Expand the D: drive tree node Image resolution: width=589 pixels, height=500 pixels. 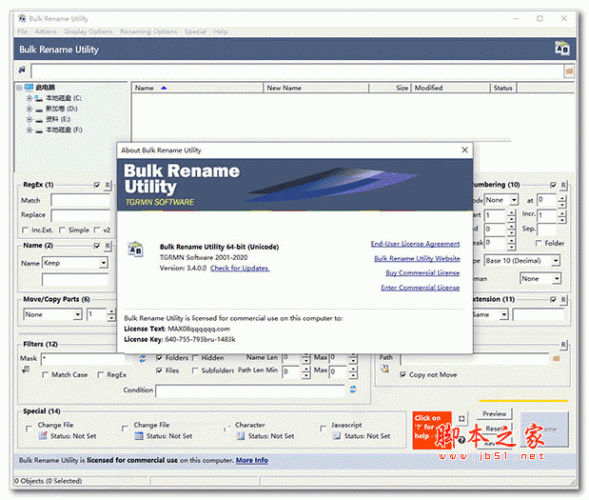[x=29, y=109]
